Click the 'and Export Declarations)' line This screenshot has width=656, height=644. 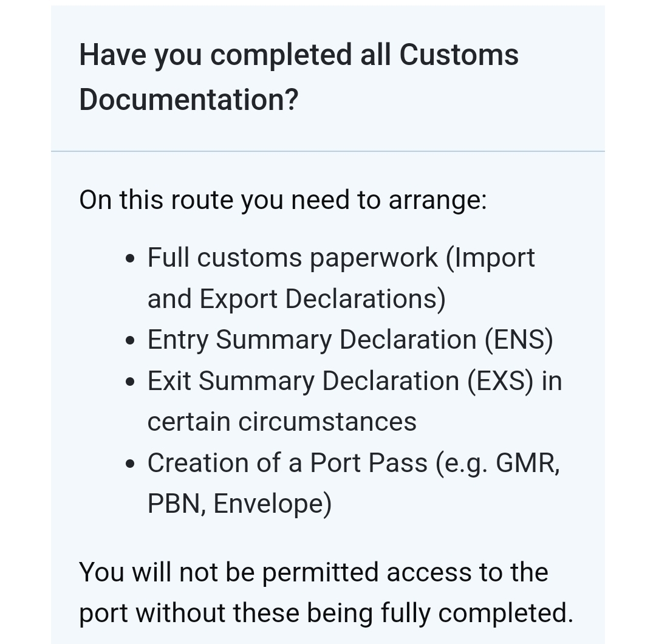click(x=296, y=299)
